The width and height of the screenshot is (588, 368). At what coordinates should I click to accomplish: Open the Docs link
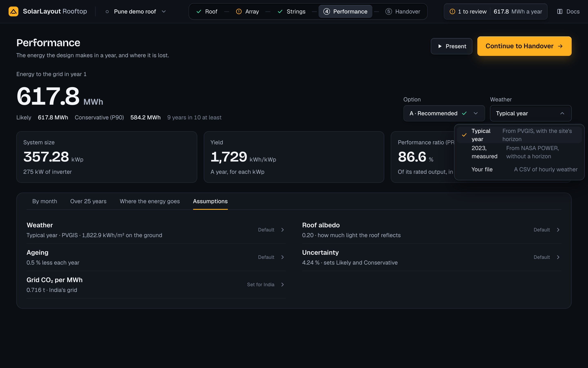[568, 11]
